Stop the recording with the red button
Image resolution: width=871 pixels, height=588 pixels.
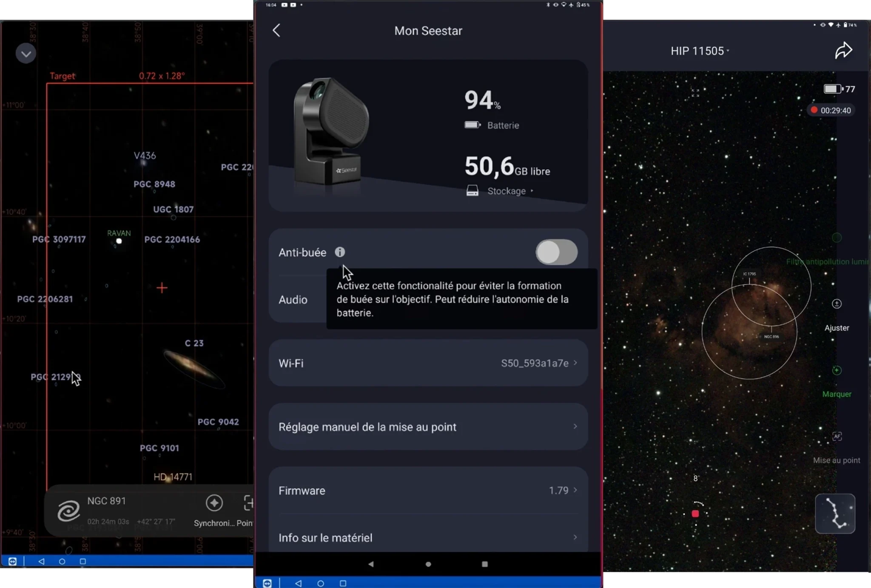coord(695,514)
